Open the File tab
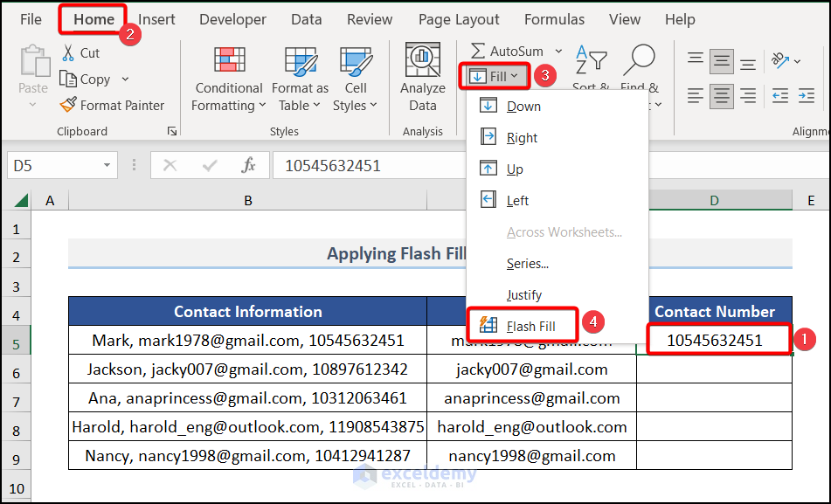Image resolution: width=831 pixels, height=504 pixels. point(31,19)
